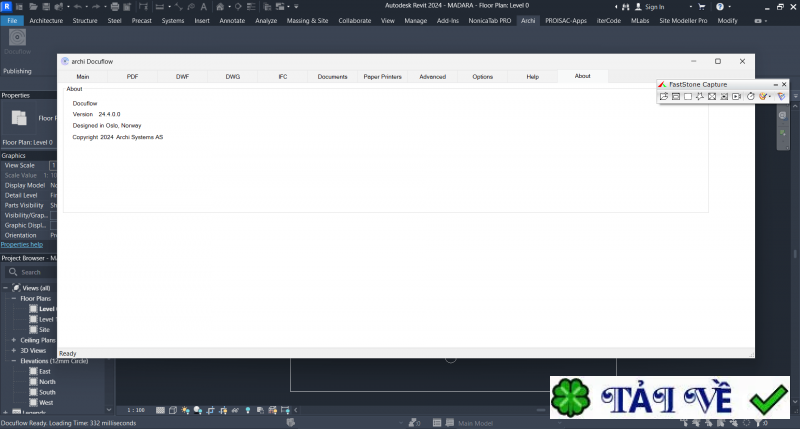The width and height of the screenshot is (800, 429).
Task: Click FastStone Capture Freehand Region icon
Action: tap(700, 96)
